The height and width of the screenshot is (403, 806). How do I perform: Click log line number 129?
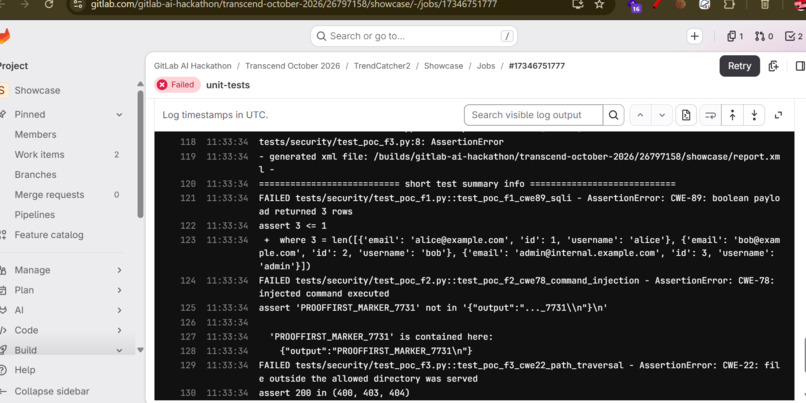pos(188,365)
